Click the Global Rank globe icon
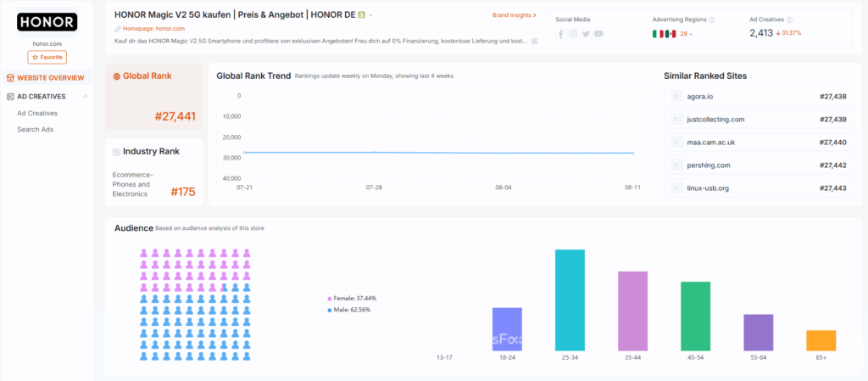 [x=117, y=76]
